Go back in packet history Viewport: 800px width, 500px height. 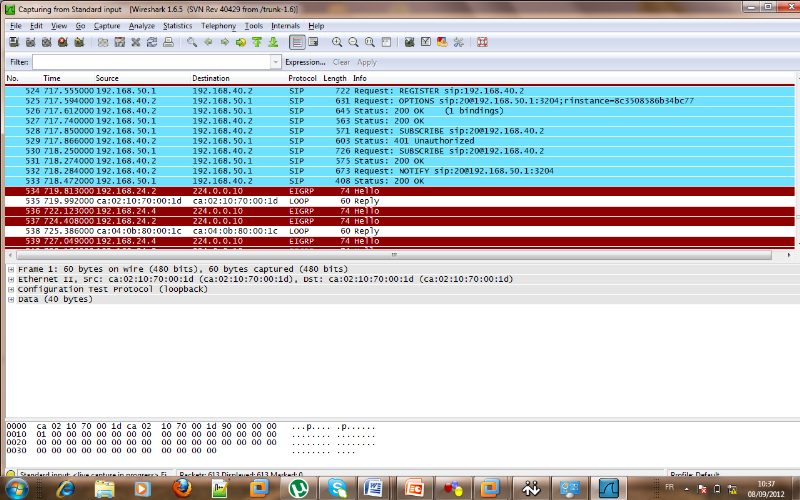(x=208, y=42)
